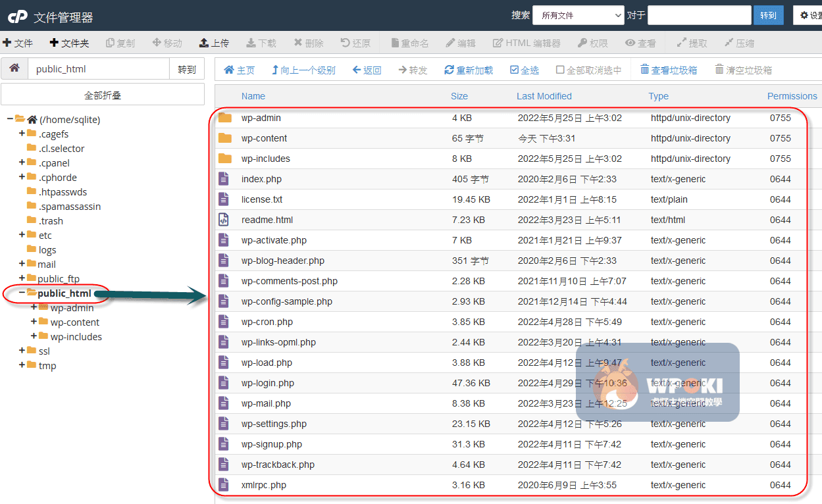Click the +文件 new file button
Image resolution: width=822 pixels, height=504 pixels.
click(x=18, y=43)
